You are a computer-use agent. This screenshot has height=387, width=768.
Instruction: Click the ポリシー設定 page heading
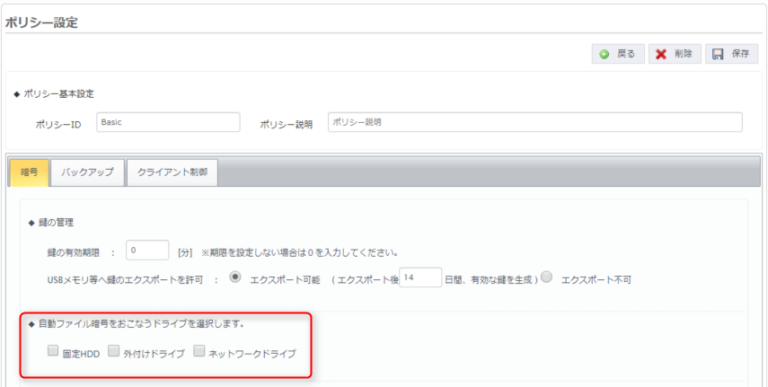[41, 23]
